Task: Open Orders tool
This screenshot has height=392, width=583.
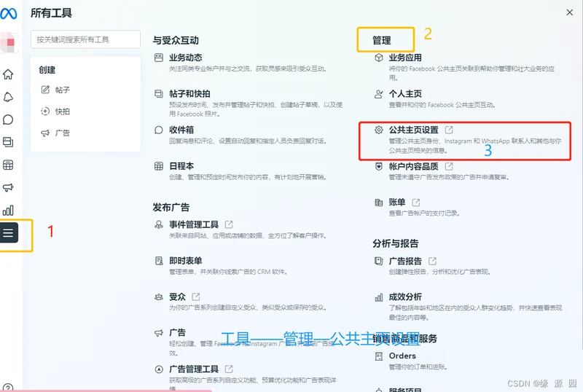Action: 402,356
